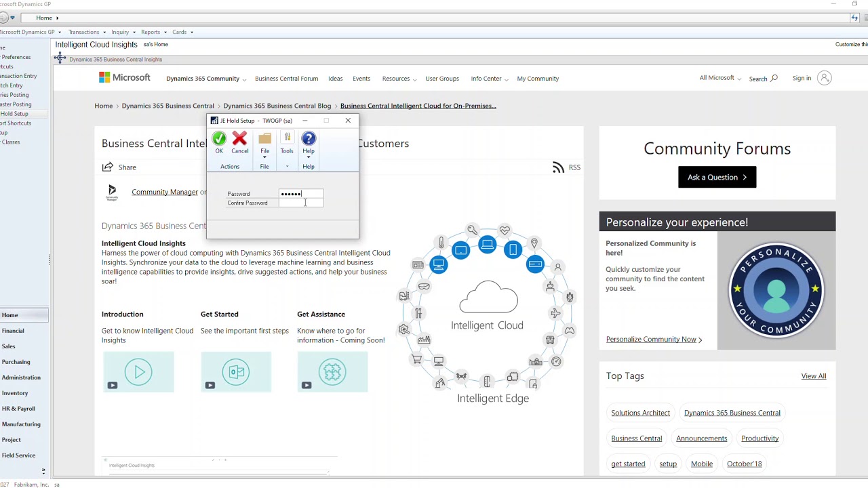Image resolution: width=868 pixels, height=488 pixels.
Task: Open My Community link
Action: [538, 79]
